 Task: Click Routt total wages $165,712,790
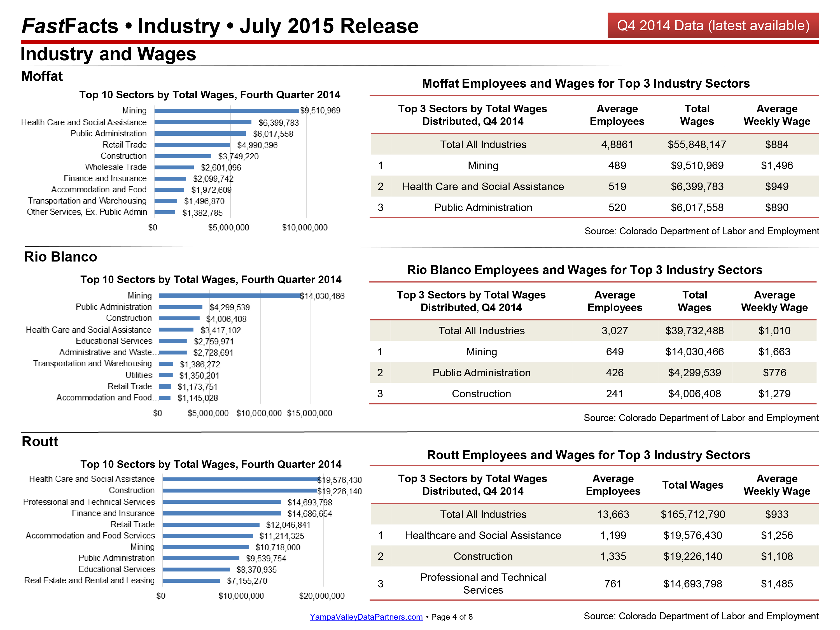693,515
